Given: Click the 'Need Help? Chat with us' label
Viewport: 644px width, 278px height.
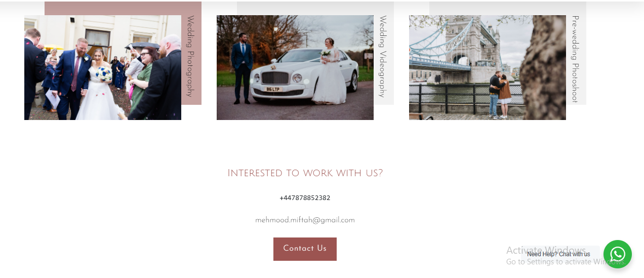Looking at the screenshot, I should coord(558,254).
